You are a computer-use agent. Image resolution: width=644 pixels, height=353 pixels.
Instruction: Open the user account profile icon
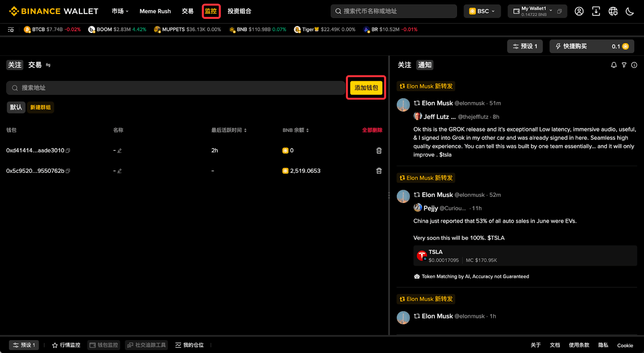(x=579, y=11)
